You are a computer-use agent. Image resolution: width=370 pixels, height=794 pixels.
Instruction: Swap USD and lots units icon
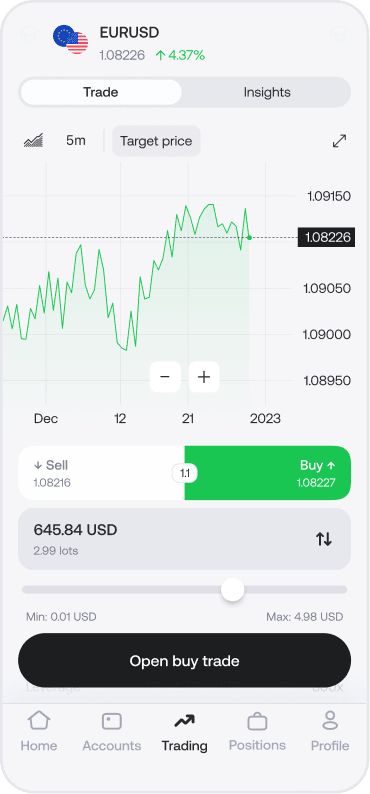324,539
